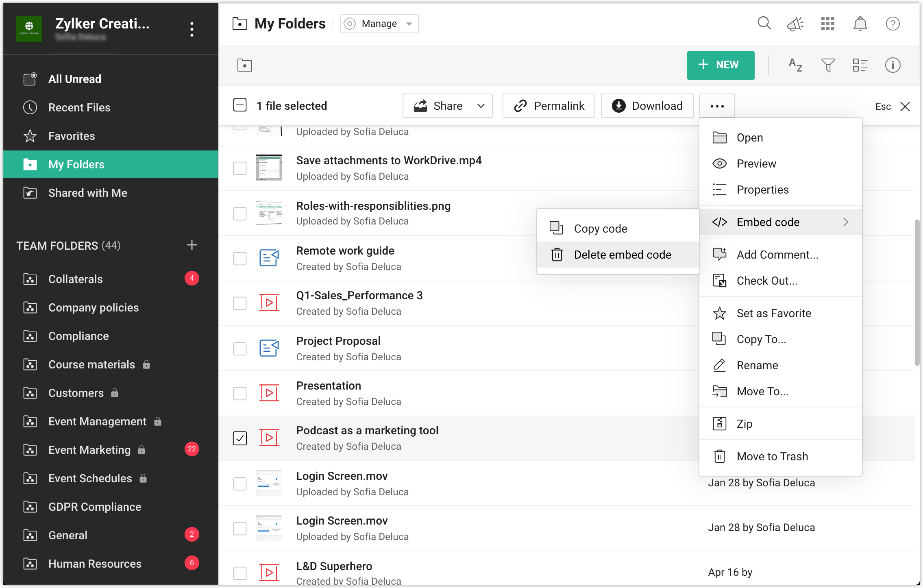Open the apps grid icon
This screenshot has height=588, width=923.
tap(827, 24)
